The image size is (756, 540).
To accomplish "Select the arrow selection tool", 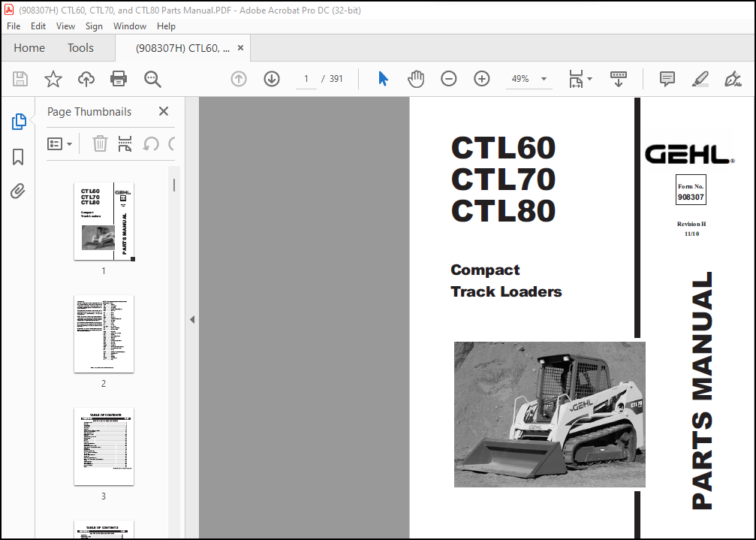I will [384, 79].
